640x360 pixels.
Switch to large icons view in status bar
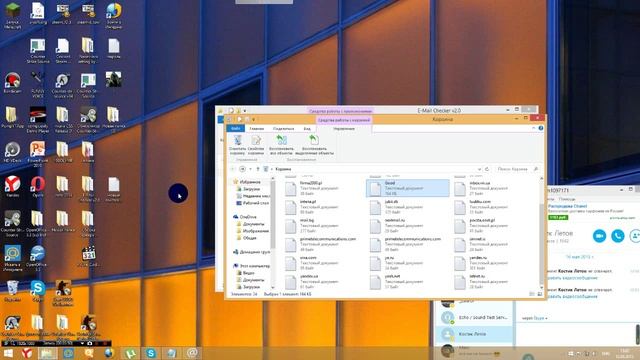pyautogui.click(x=540, y=294)
